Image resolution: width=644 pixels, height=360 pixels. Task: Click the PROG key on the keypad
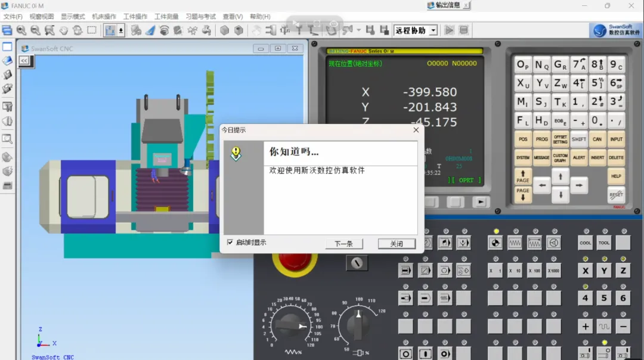(x=541, y=139)
